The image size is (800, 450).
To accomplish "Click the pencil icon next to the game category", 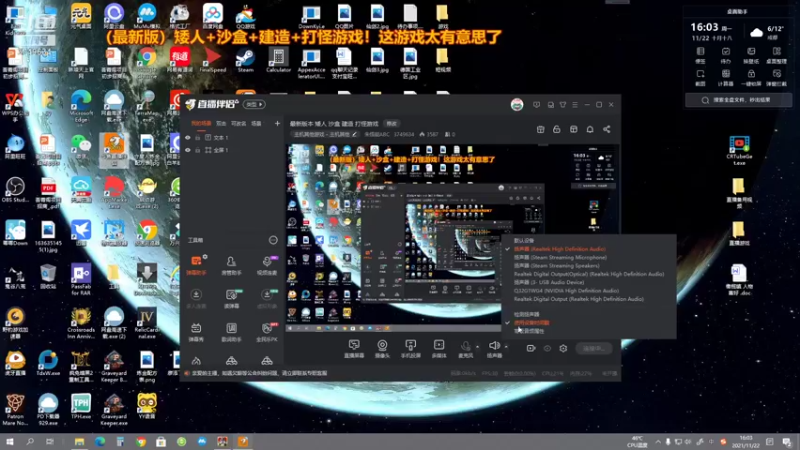I will click(355, 134).
